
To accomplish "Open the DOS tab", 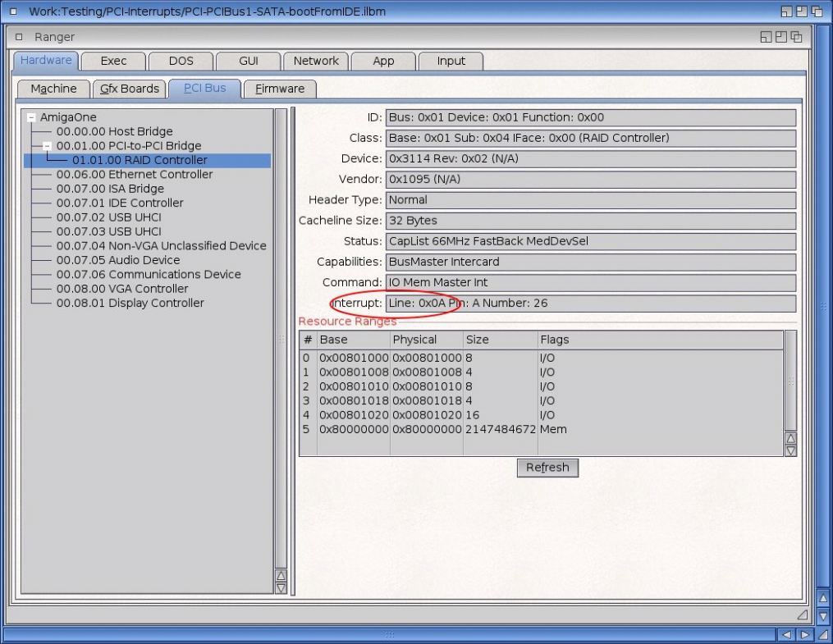I will coord(181,61).
